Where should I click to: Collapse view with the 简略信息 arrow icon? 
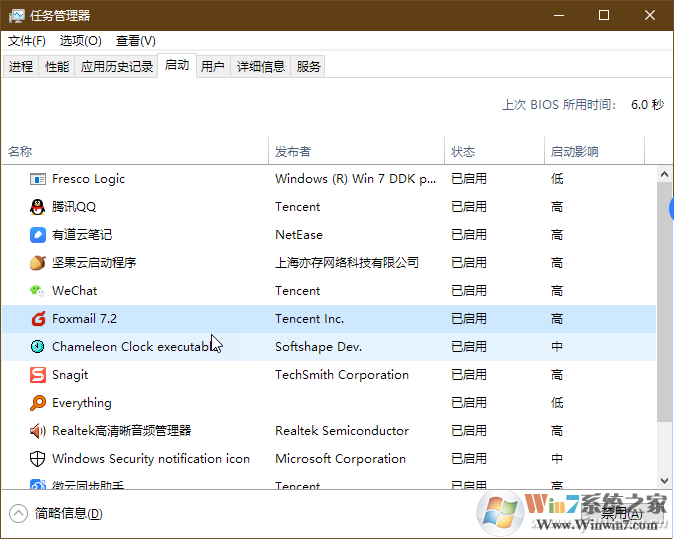(18, 513)
